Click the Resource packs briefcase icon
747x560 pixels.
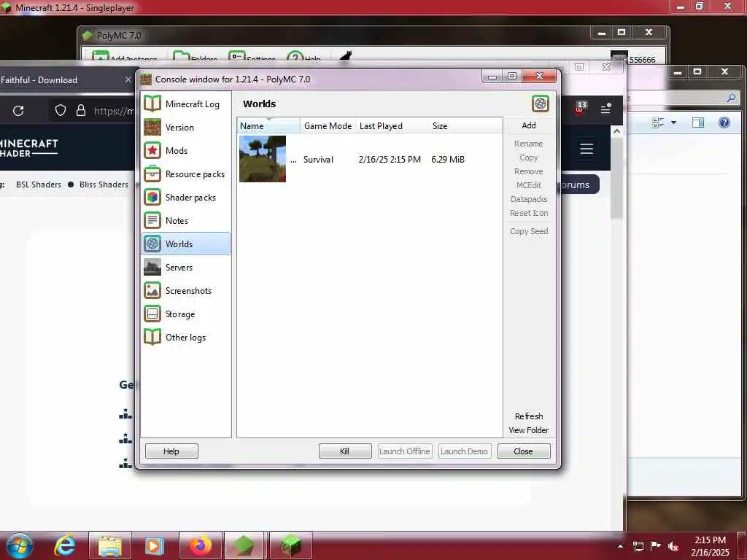click(x=152, y=174)
